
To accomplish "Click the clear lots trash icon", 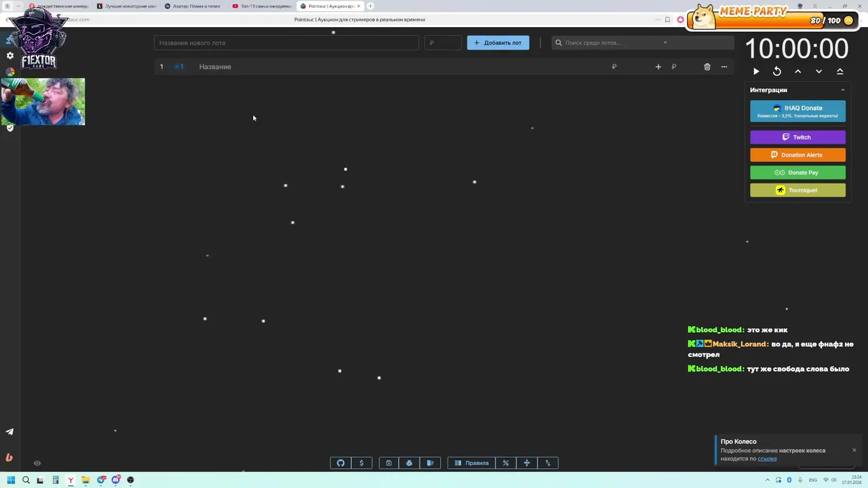I will 430,463.
